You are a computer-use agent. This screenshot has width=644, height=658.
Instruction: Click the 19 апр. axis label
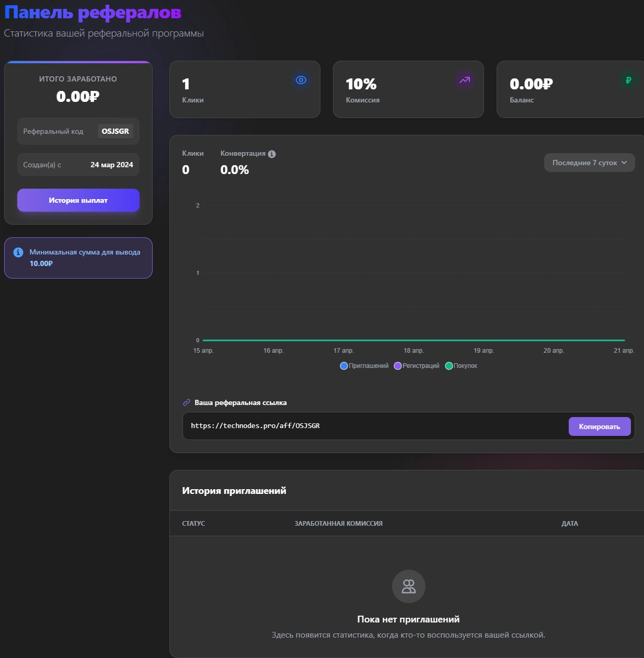pyautogui.click(x=484, y=351)
